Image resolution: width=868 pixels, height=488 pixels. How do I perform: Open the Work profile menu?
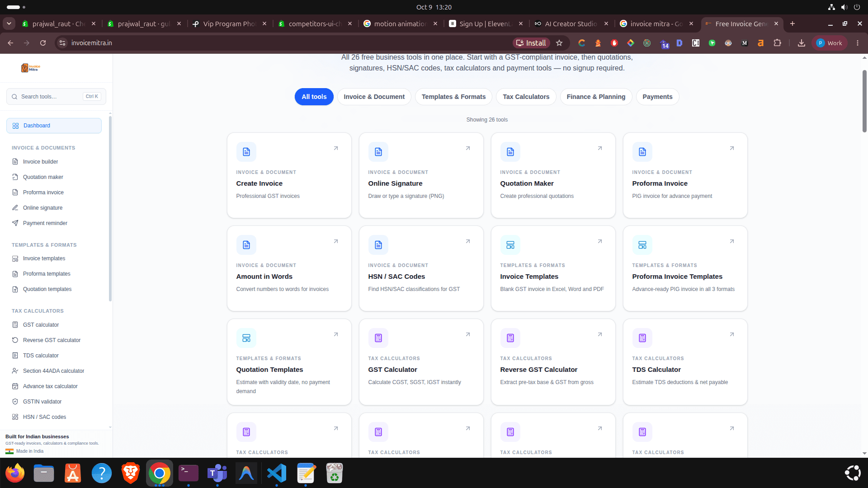pyautogui.click(x=830, y=43)
